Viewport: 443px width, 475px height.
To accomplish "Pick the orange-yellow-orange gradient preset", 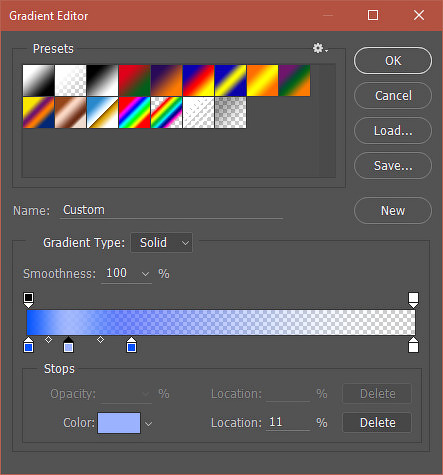I will [x=262, y=80].
